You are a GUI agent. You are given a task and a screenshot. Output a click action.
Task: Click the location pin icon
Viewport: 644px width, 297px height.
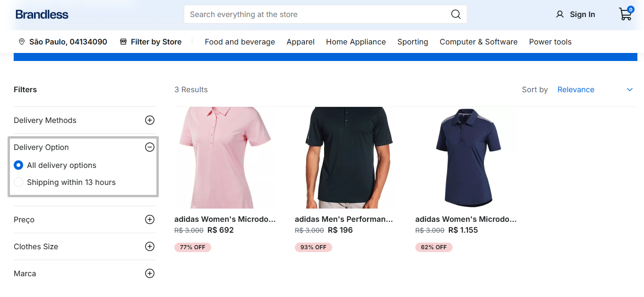[x=22, y=42]
